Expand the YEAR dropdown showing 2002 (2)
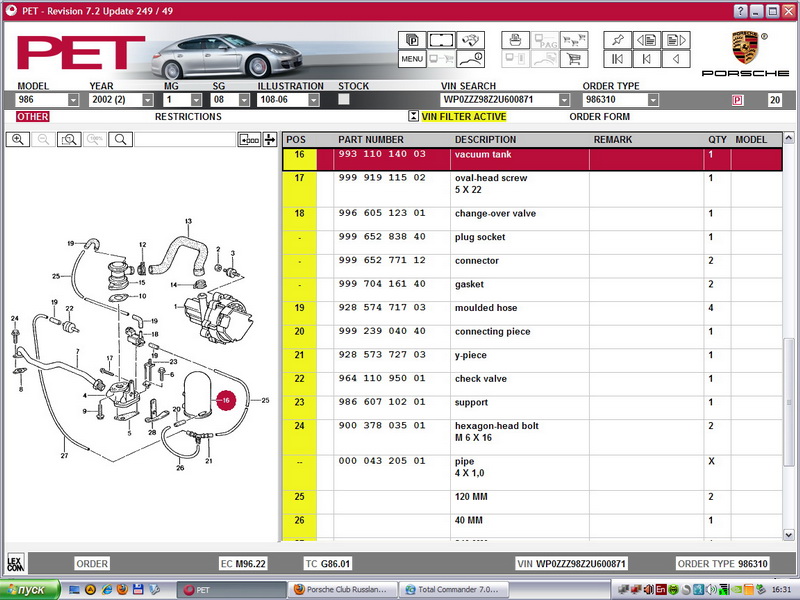Image resolution: width=800 pixels, height=600 pixels. tap(147, 100)
